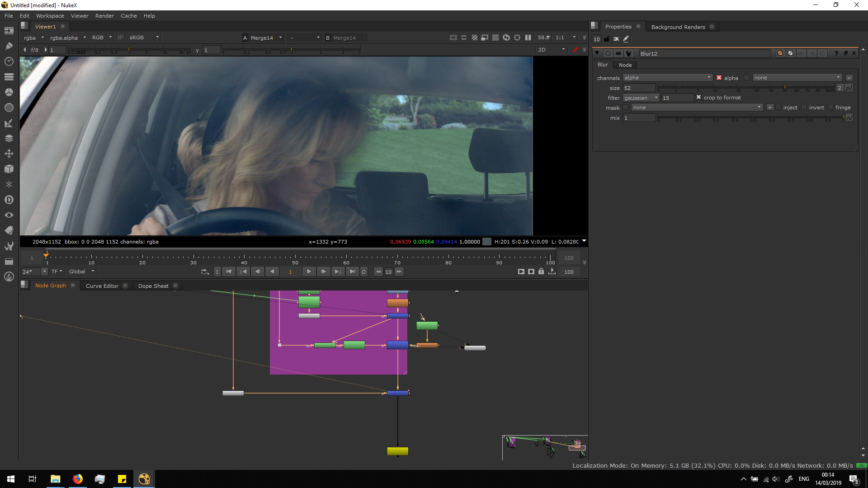Image resolution: width=868 pixels, height=488 pixels.
Task: Click the mix value input field
Action: pyautogui.click(x=638, y=118)
